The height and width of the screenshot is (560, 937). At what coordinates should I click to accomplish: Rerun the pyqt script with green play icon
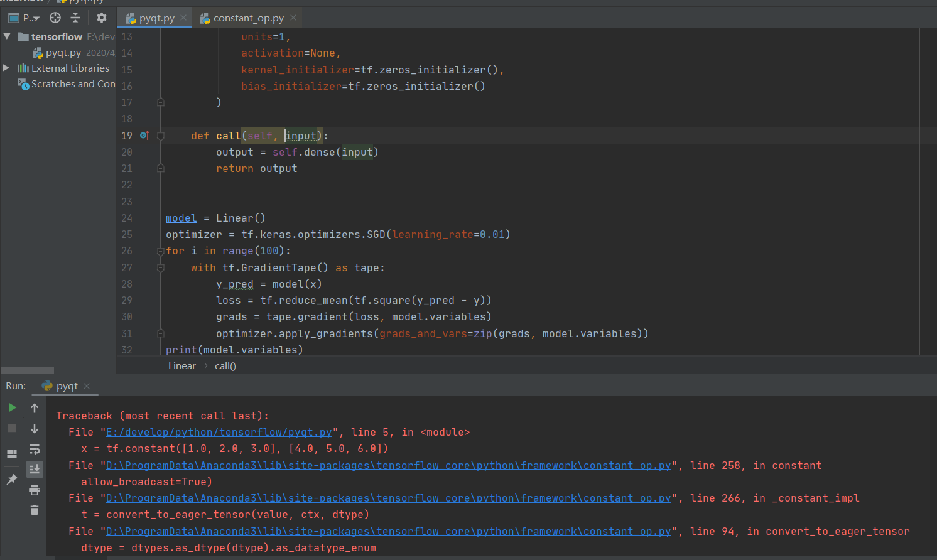(12, 407)
